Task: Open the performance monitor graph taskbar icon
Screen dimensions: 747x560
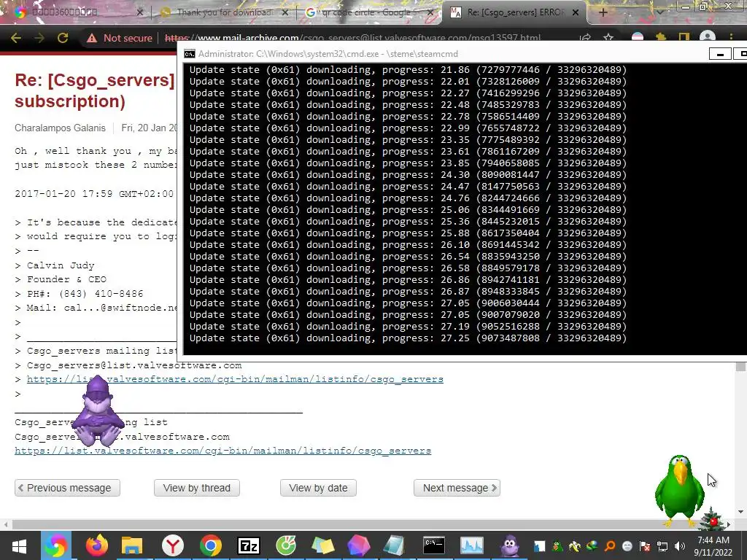Action: tap(472, 545)
